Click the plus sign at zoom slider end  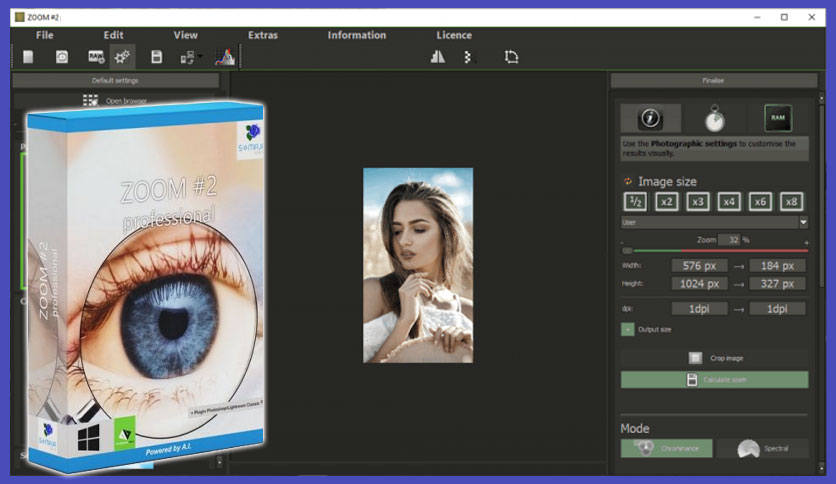coord(806,243)
